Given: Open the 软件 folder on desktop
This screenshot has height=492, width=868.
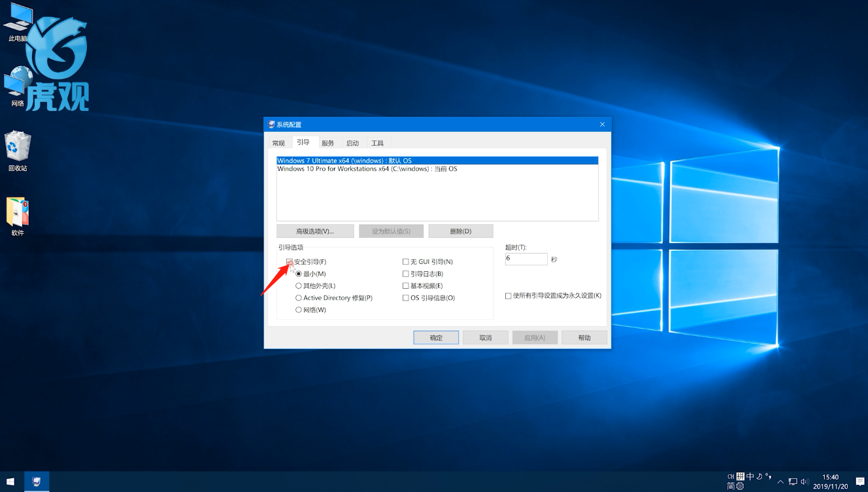Looking at the screenshot, I should 18,216.
